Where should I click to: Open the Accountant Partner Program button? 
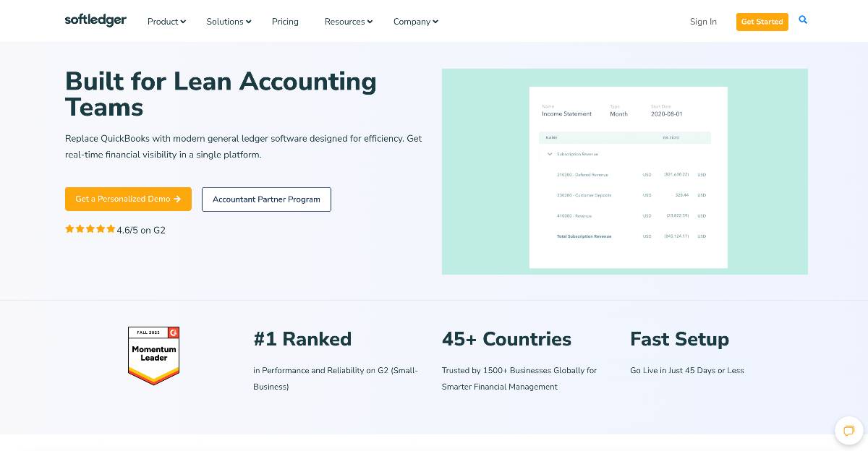click(266, 199)
